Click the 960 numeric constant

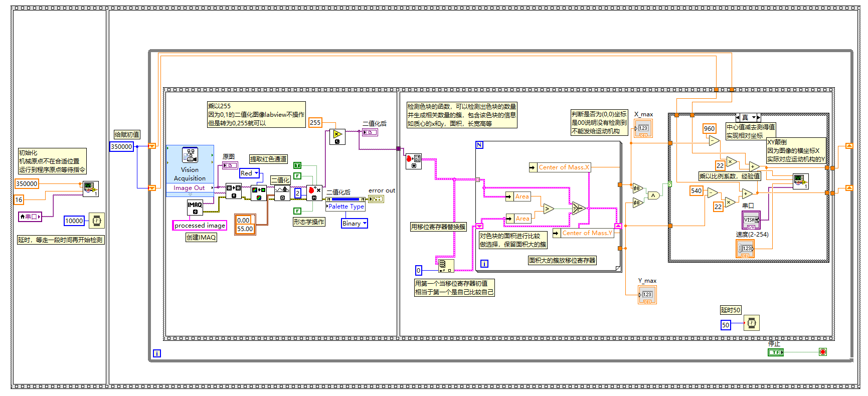coord(709,128)
